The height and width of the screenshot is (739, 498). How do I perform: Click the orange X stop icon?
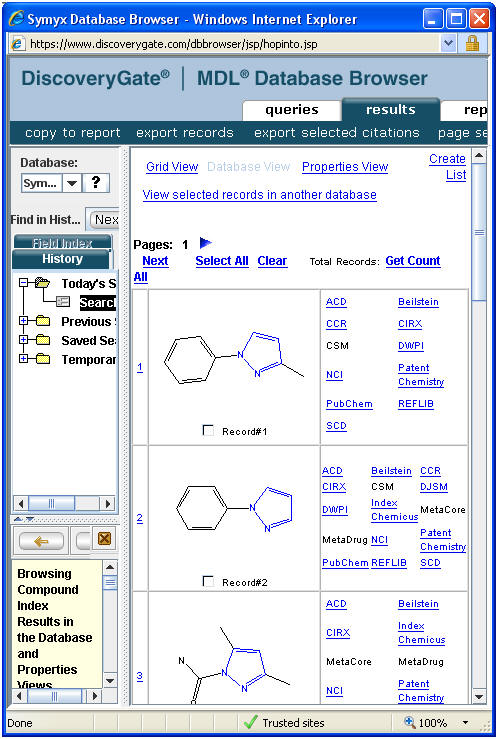[x=104, y=538]
